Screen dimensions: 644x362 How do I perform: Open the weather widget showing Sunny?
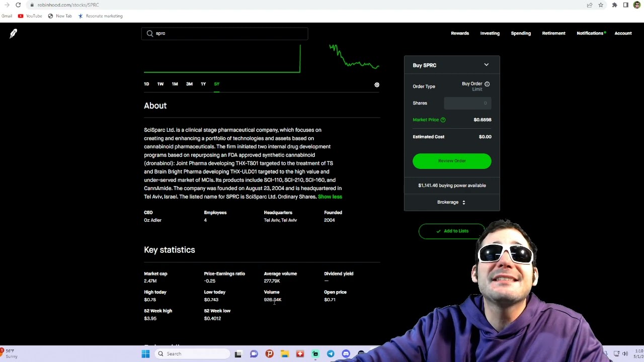pos(10,353)
